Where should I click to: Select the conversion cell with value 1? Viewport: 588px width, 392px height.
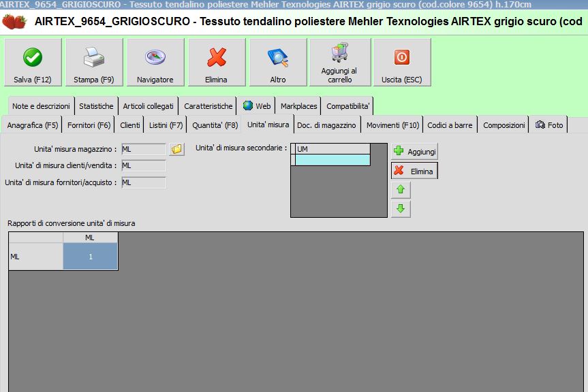pos(90,257)
